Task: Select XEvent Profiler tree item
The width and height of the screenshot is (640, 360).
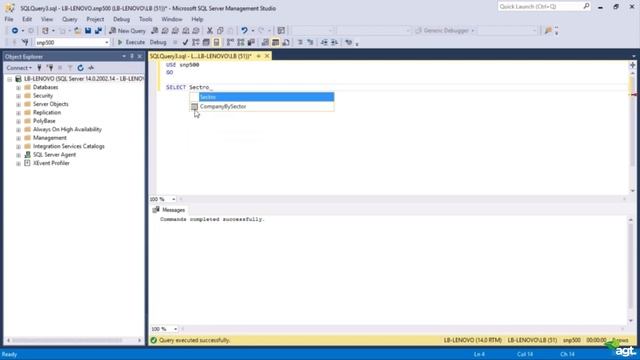Action: [x=51, y=163]
